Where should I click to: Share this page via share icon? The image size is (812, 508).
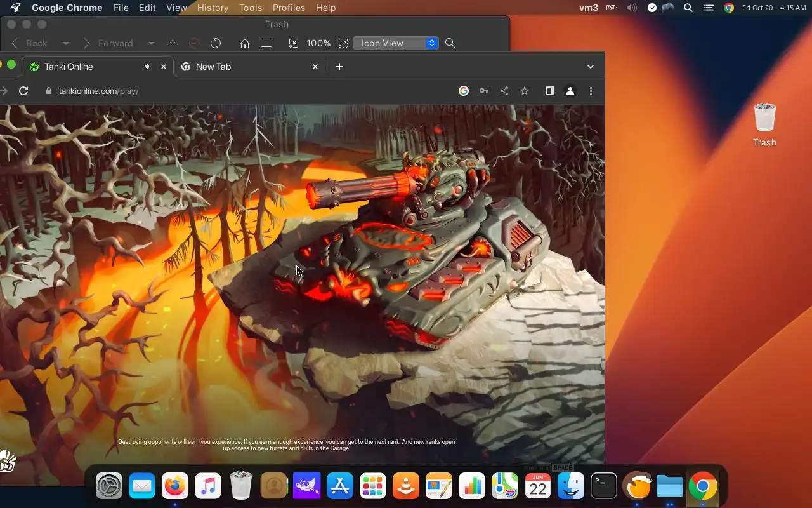(x=504, y=91)
